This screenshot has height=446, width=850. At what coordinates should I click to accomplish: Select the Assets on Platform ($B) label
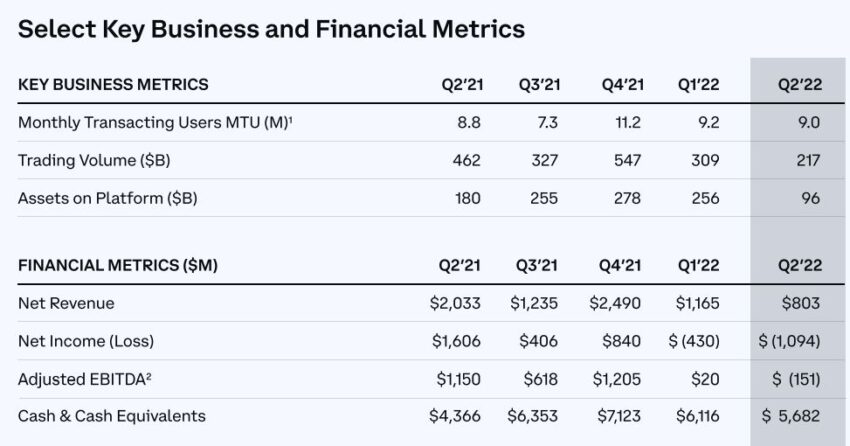pyautogui.click(x=107, y=198)
